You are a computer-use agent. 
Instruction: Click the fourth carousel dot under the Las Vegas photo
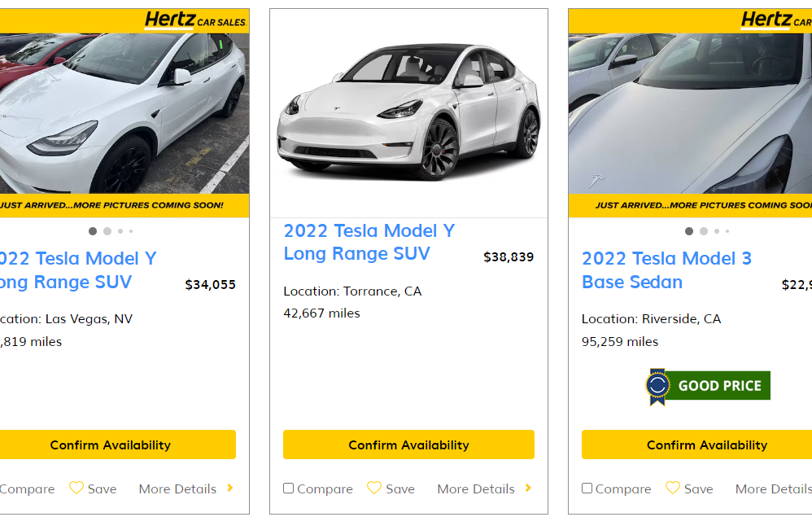pos(132,231)
